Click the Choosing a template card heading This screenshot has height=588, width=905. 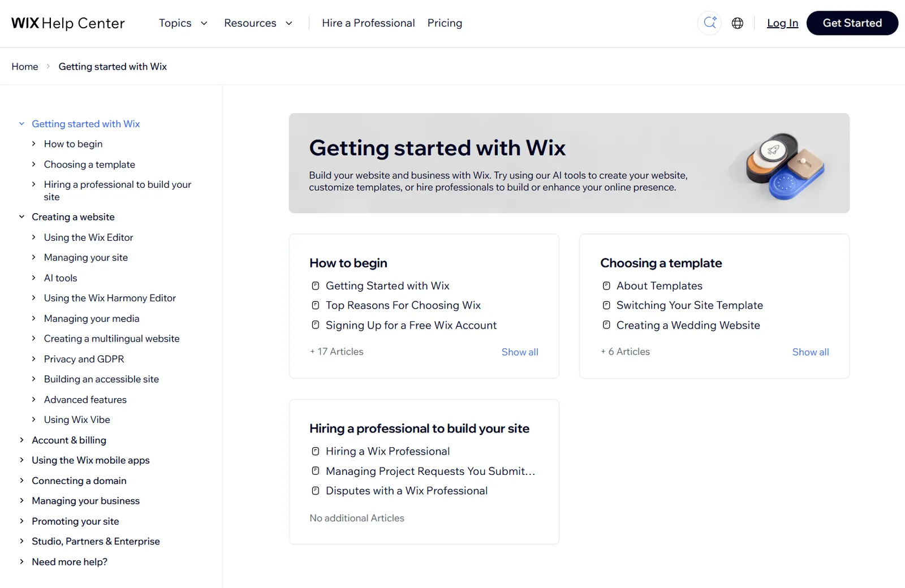[x=661, y=263]
